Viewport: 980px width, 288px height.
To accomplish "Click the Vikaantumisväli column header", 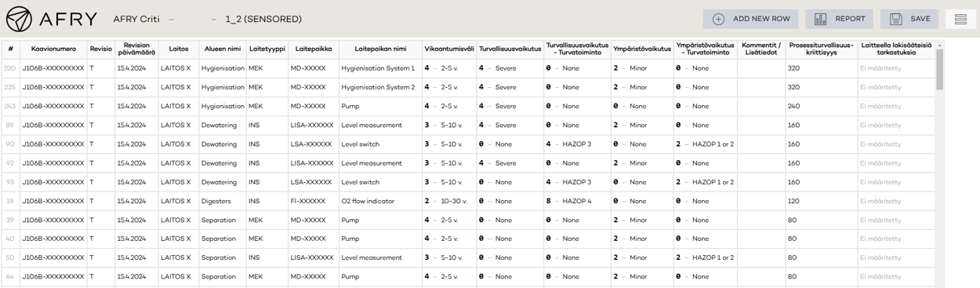I will (449, 49).
